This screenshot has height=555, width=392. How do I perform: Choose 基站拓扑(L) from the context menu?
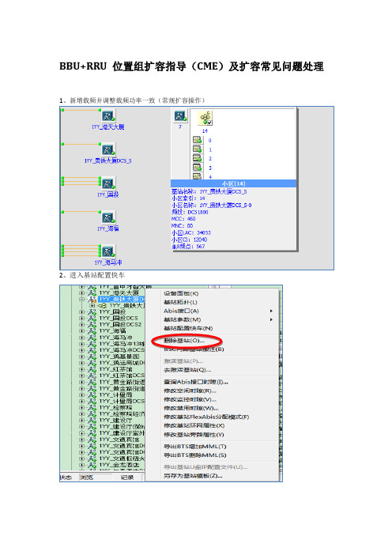[x=180, y=302]
